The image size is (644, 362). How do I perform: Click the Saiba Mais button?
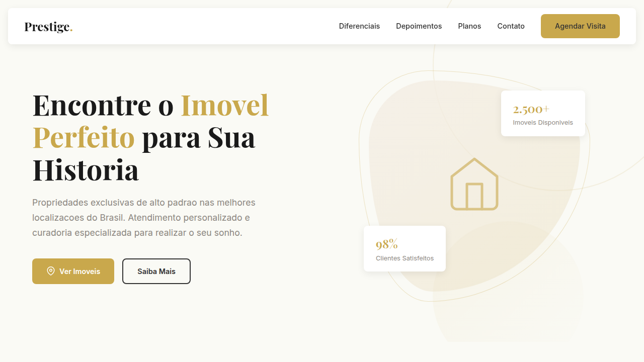[x=156, y=271]
